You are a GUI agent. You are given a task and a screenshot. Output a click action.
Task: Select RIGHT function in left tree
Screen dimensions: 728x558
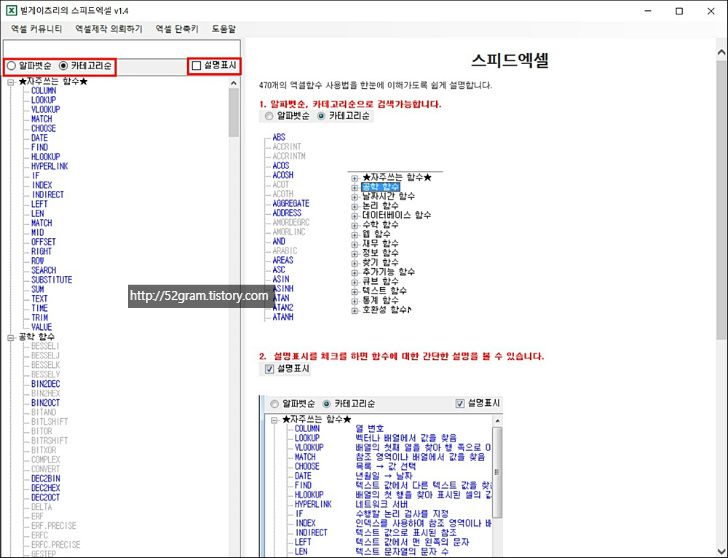click(41, 252)
